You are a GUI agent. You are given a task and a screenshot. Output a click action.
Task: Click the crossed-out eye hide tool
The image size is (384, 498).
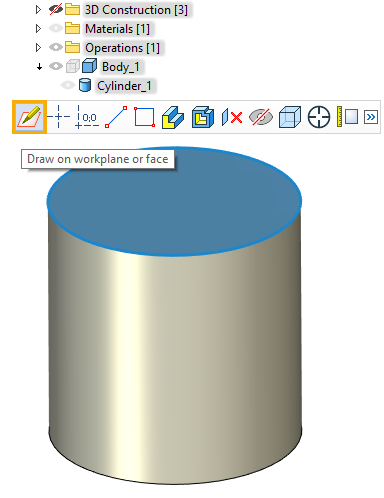point(261,117)
